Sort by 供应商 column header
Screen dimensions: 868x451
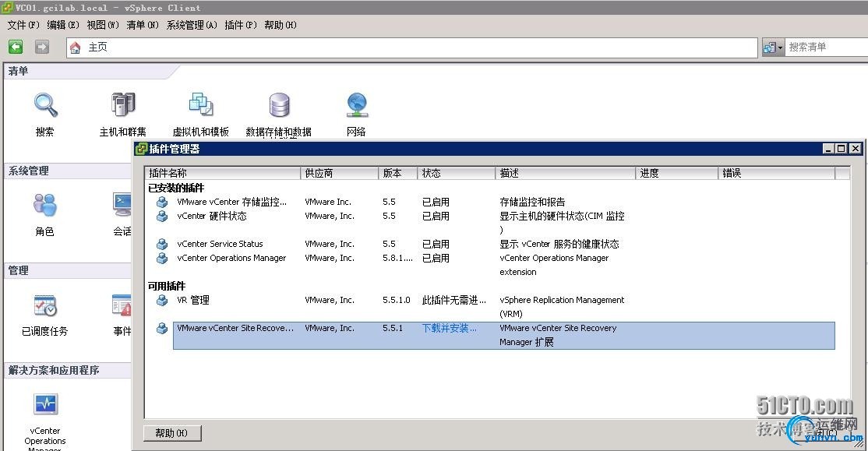click(340, 173)
